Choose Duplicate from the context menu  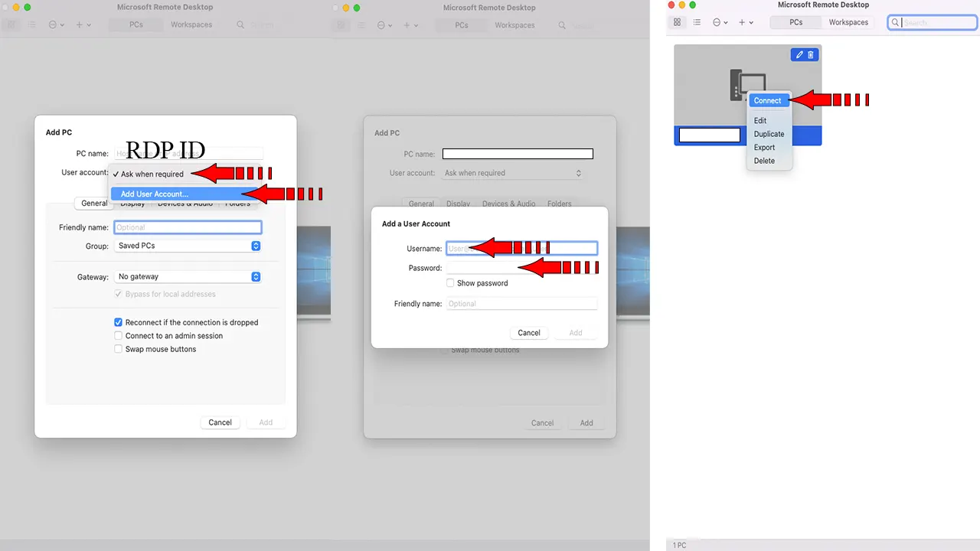point(769,134)
